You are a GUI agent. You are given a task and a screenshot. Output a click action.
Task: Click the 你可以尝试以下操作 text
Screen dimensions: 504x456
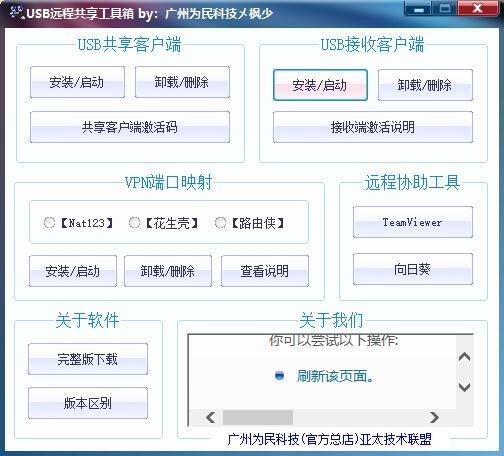(x=334, y=340)
